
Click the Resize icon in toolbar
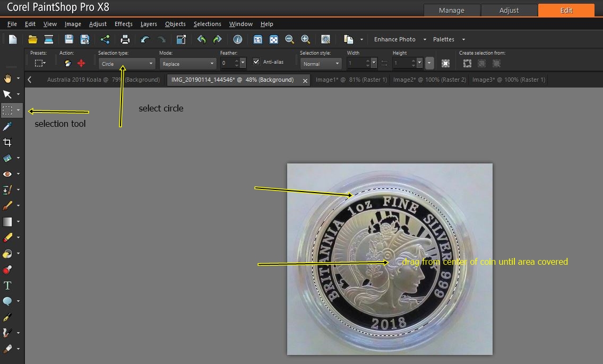point(181,39)
